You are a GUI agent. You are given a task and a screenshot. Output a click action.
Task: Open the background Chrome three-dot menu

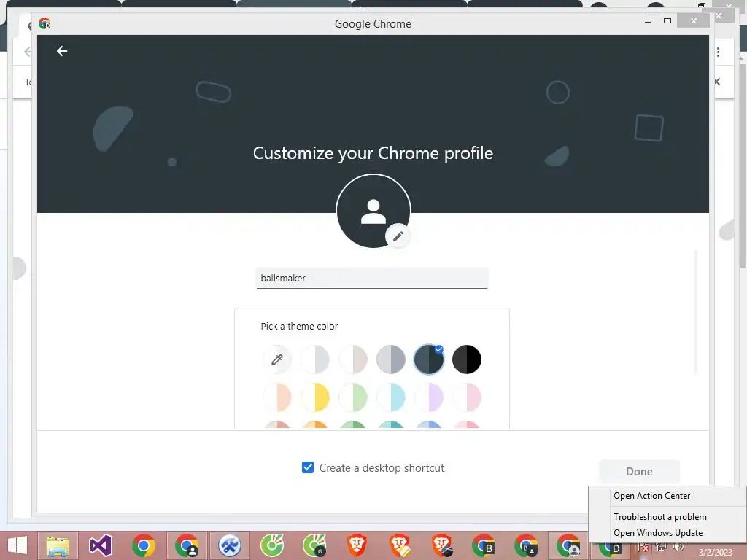coord(718,52)
